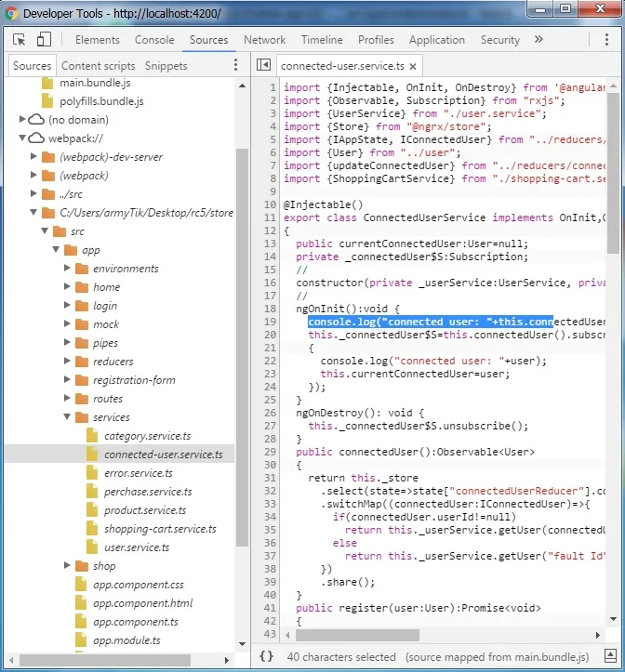Image resolution: width=625 pixels, height=672 pixels.
Task: Open product.service.ts in the tree
Action: 145,510
